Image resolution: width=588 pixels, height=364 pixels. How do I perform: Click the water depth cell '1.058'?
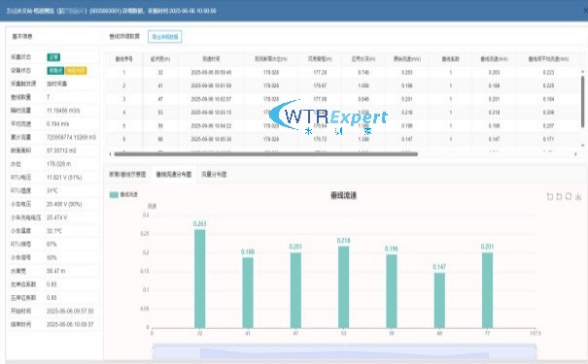pyautogui.click(x=363, y=85)
